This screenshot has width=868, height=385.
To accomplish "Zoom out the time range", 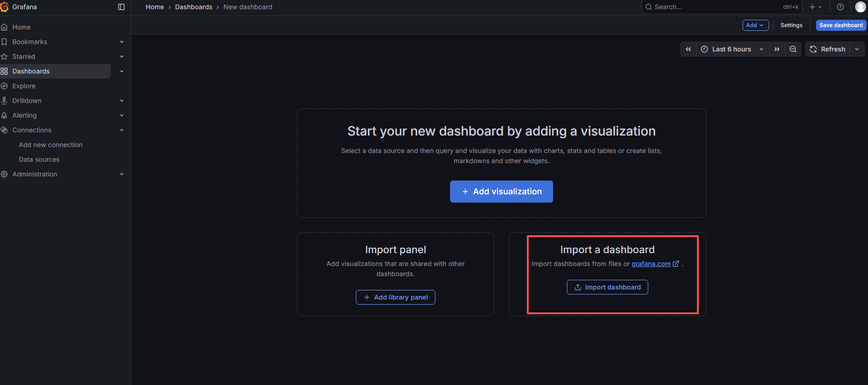I will [793, 49].
